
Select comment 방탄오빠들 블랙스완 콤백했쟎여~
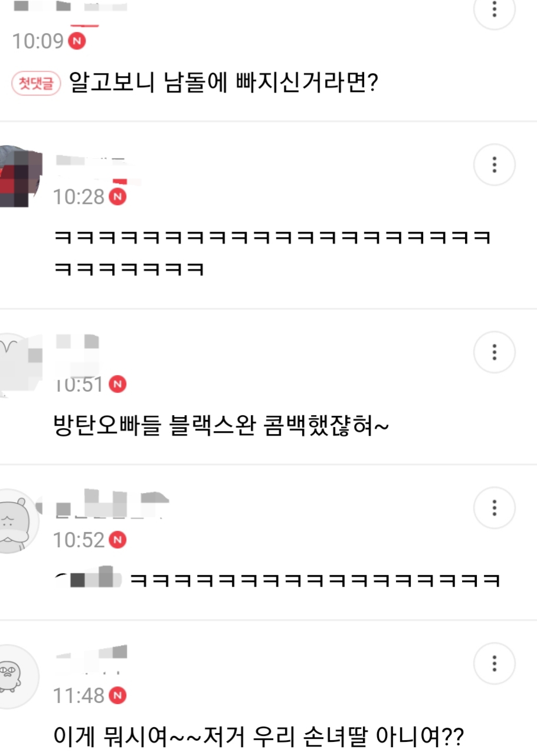point(221,425)
